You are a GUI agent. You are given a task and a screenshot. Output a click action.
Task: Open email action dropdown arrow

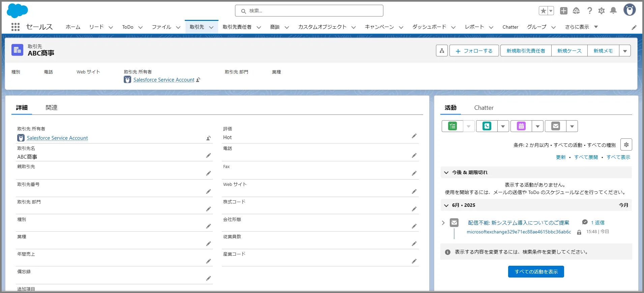tap(572, 126)
